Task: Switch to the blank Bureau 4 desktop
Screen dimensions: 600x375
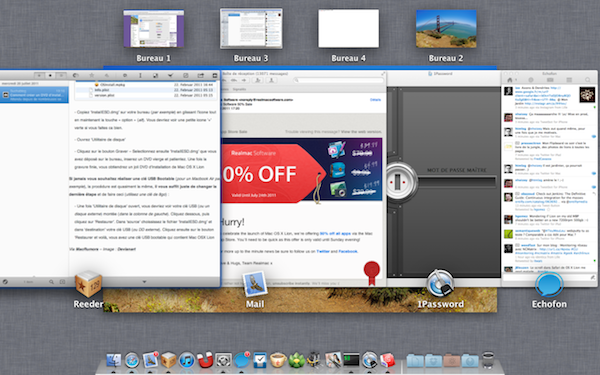Action: coord(349,29)
